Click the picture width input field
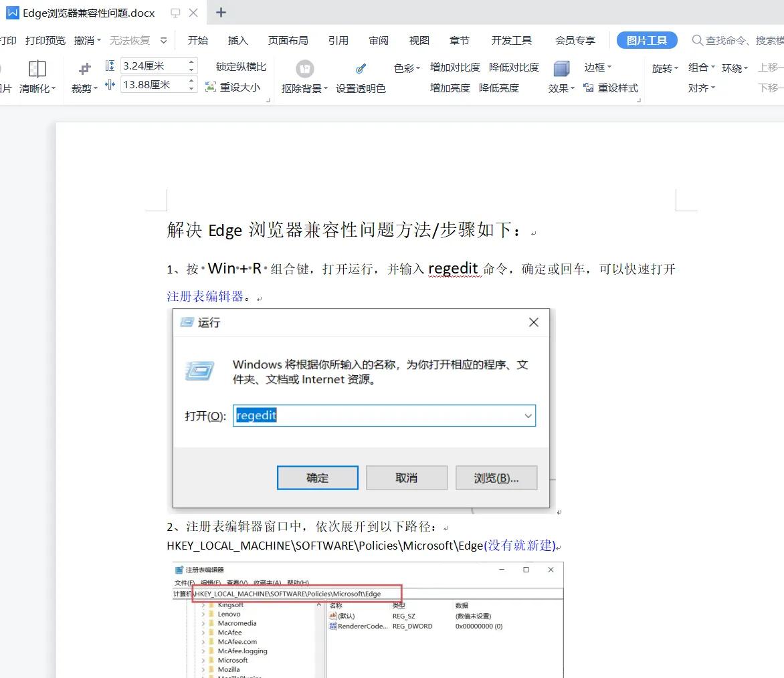This screenshot has height=678, width=784. 153,85
